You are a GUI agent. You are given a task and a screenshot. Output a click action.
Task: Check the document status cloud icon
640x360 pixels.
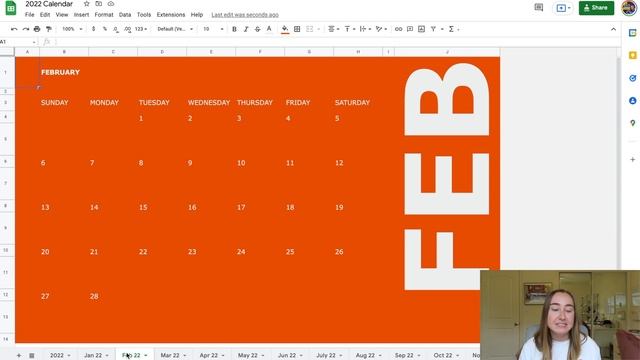[x=111, y=4]
